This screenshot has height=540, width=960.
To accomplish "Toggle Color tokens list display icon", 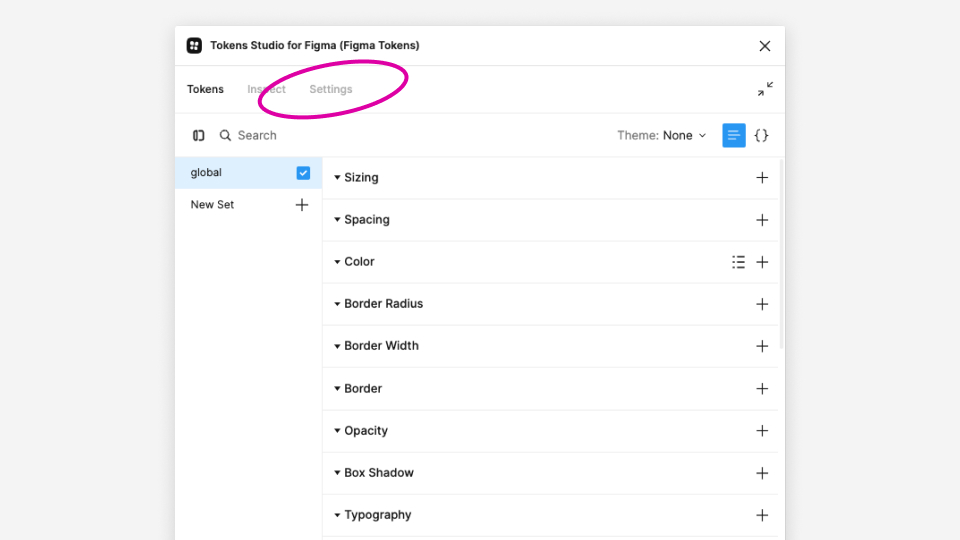I will click(x=738, y=262).
